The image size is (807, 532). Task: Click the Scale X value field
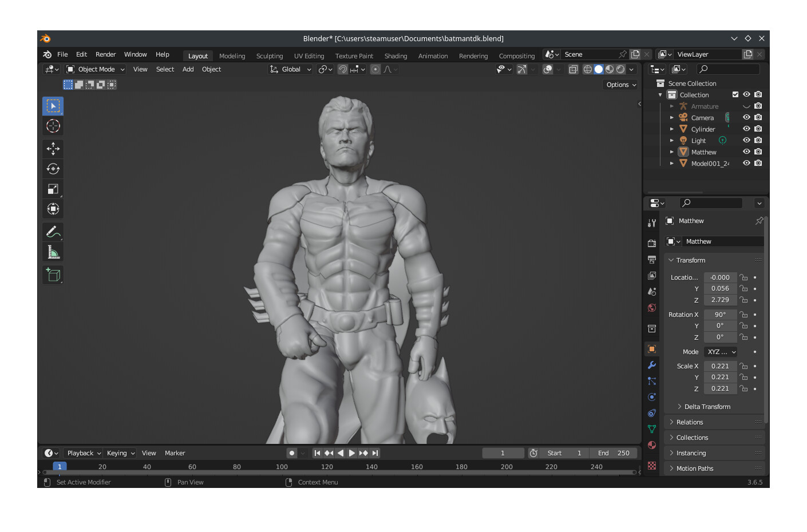[720, 366]
